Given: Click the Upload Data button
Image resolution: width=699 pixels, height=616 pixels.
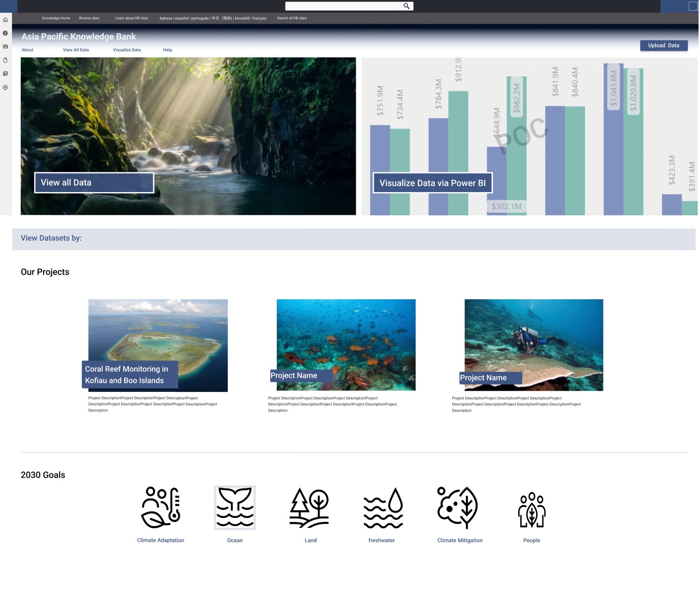Looking at the screenshot, I should [664, 45].
